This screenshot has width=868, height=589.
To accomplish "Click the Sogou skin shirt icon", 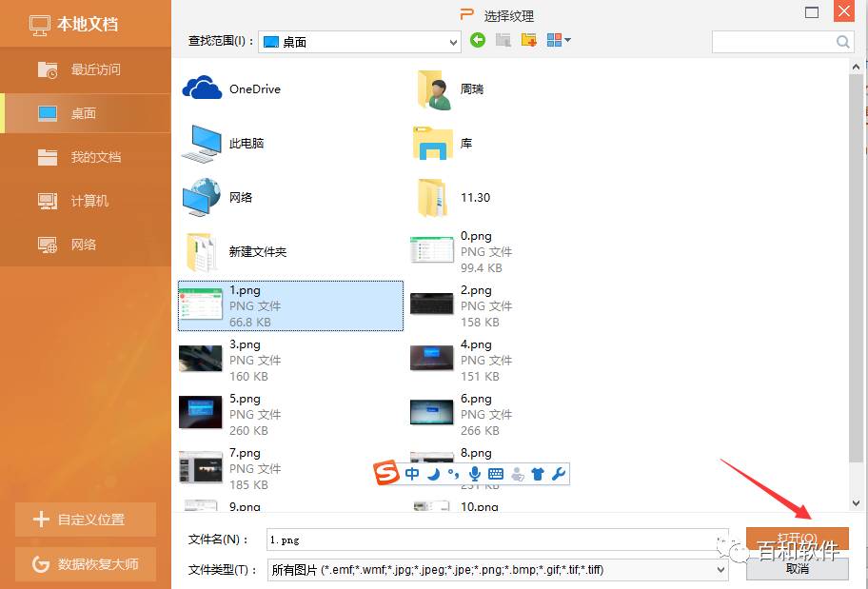I will [x=538, y=474].
